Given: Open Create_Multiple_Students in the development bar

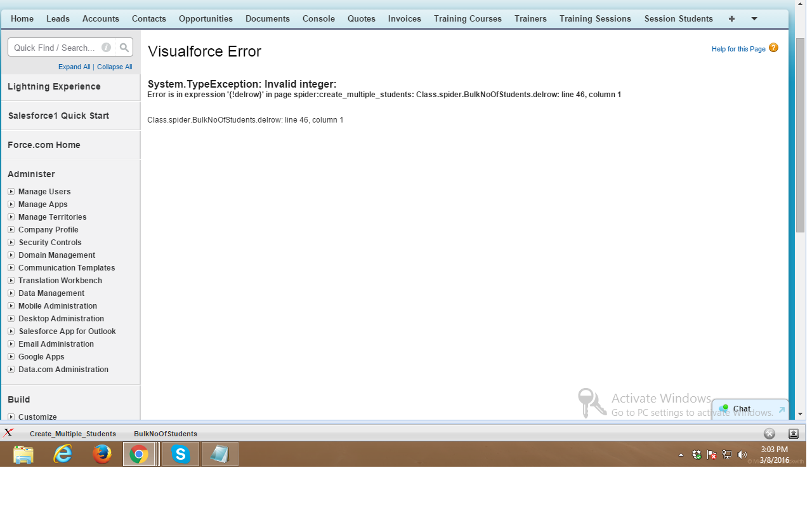Looking at the screenshot, I should [x=73, y=434].
